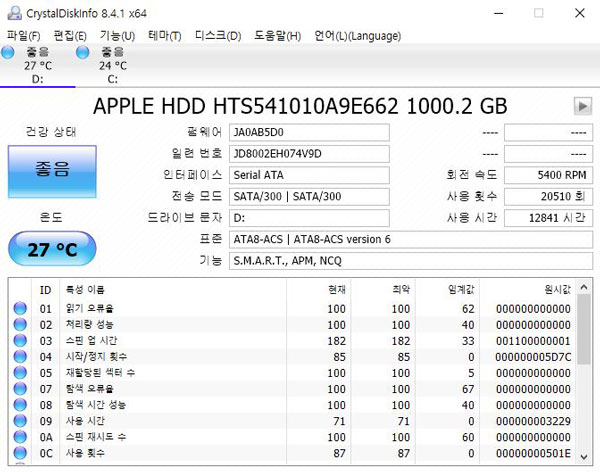Select the 읽기 오류율 attribute row
The width and height of the screenshot is (600, 472).
pos(292,309)
